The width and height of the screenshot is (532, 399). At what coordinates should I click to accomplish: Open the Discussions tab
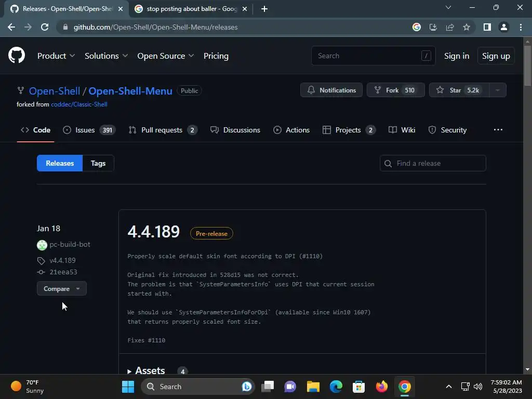click(x=235, y=130)
